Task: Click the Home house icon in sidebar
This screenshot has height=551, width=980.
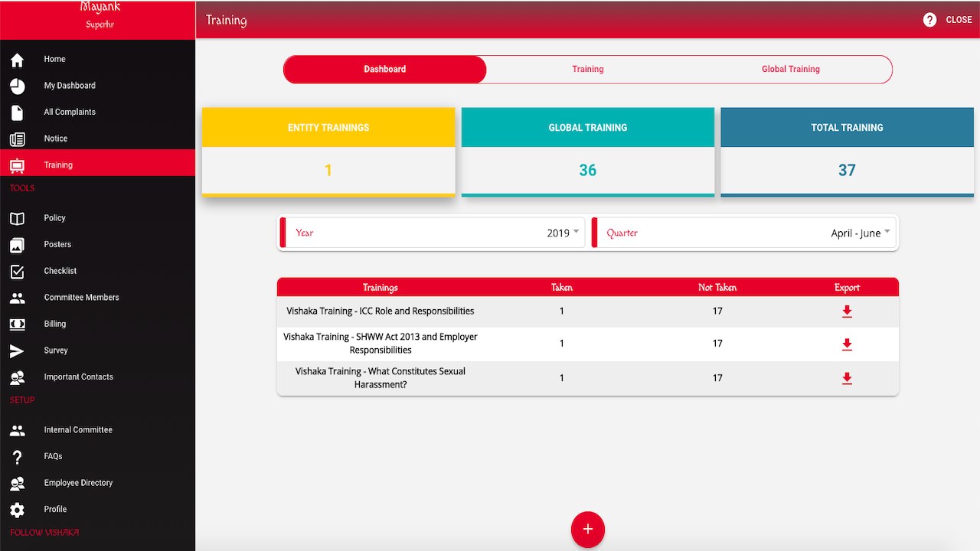Action: tap(17, 60)
